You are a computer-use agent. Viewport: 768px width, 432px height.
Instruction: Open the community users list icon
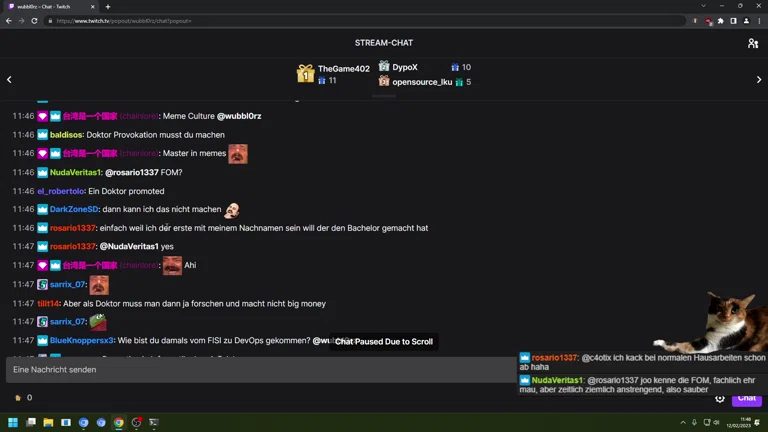tap(753, 44)
